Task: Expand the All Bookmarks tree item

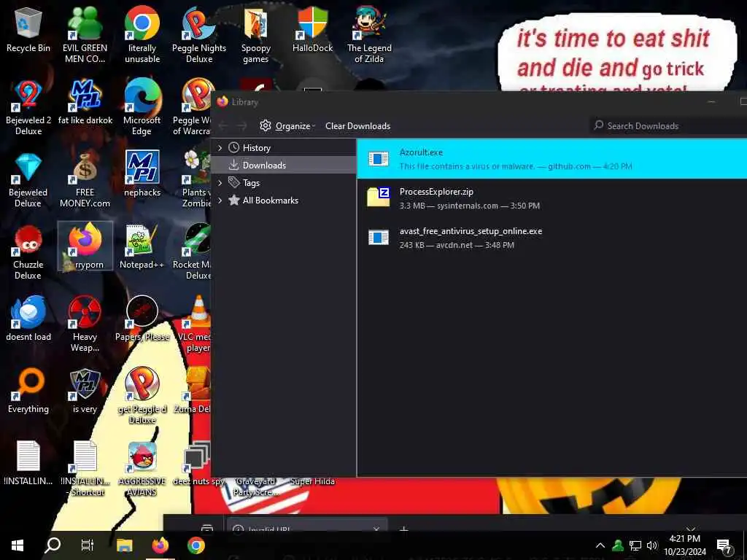Action: click(x=220, y=201)
